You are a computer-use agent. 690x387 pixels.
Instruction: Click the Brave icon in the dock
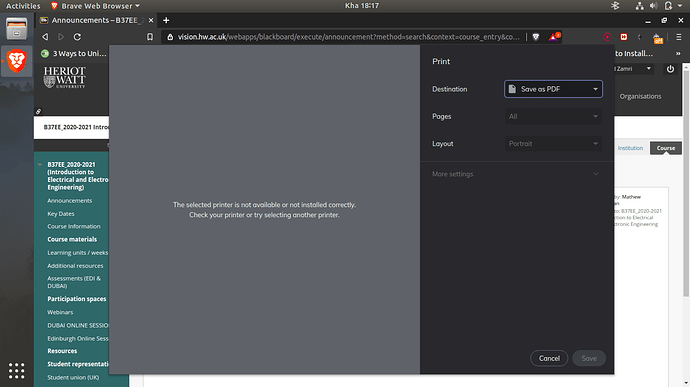16,61
